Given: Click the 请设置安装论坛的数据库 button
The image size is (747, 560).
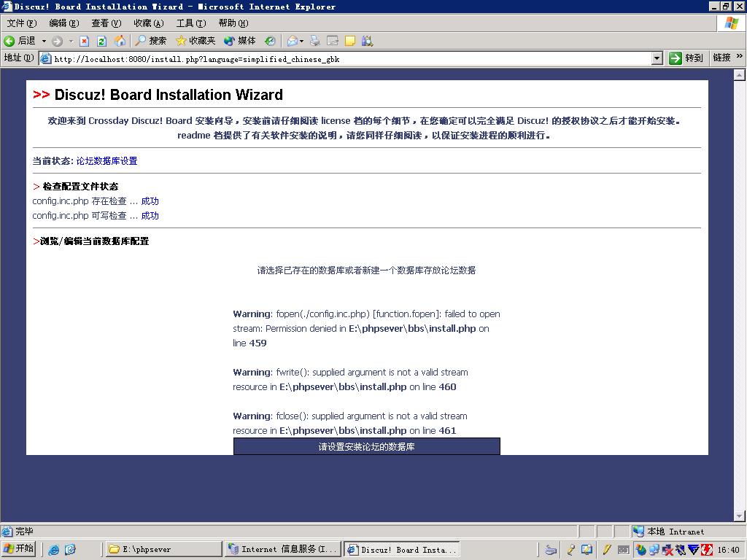Looking at the screenshot, I should coord(366,447).
